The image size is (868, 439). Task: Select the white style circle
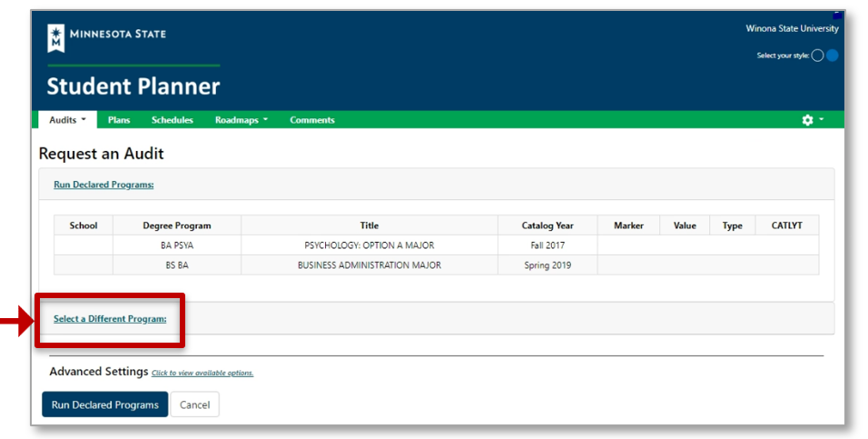point(817,55)
